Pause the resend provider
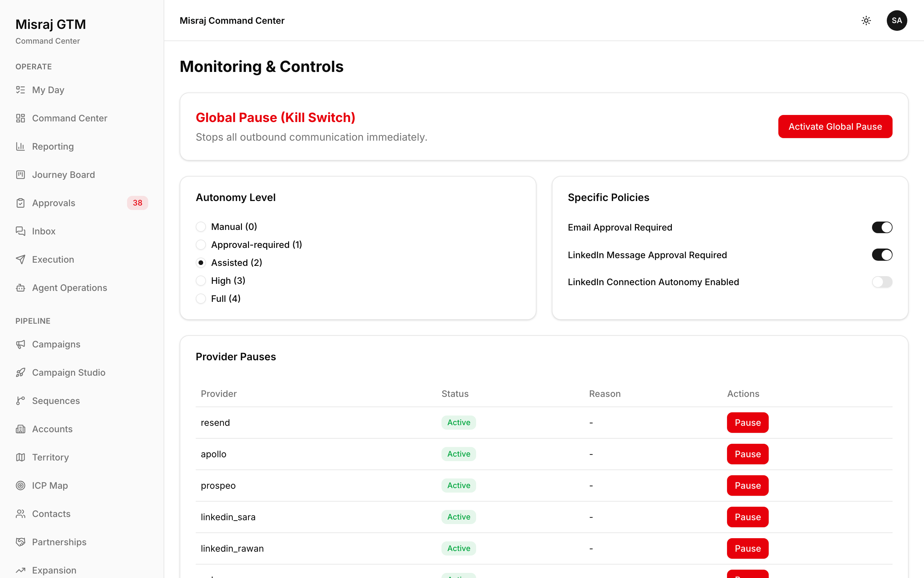Viewport: 924px width, 578px height. click(748, 423)
